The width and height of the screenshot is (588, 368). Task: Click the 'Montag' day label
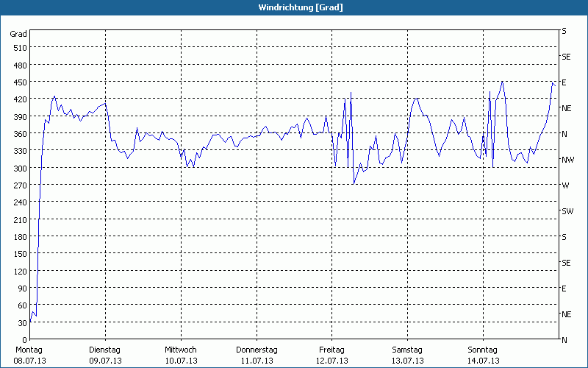pos(29,350)
